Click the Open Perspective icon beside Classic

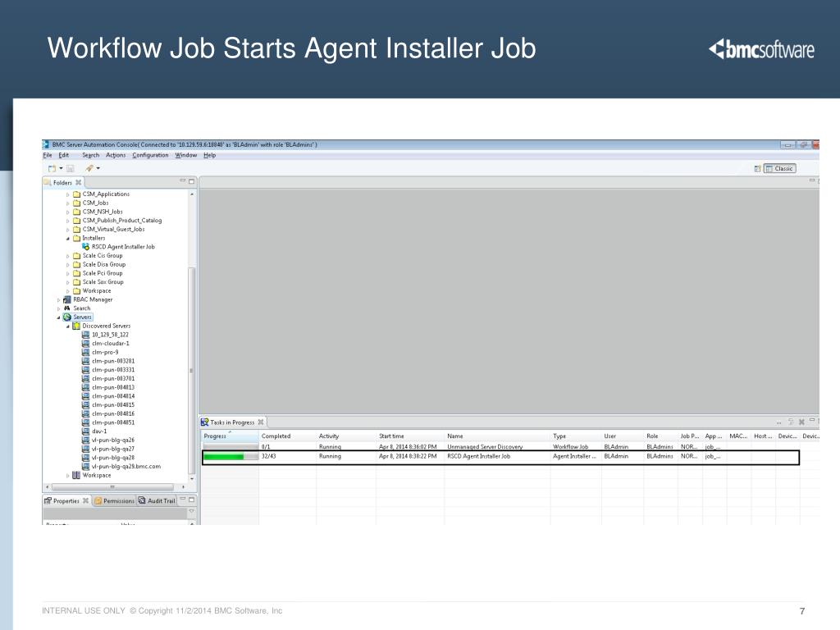(757, 169)
